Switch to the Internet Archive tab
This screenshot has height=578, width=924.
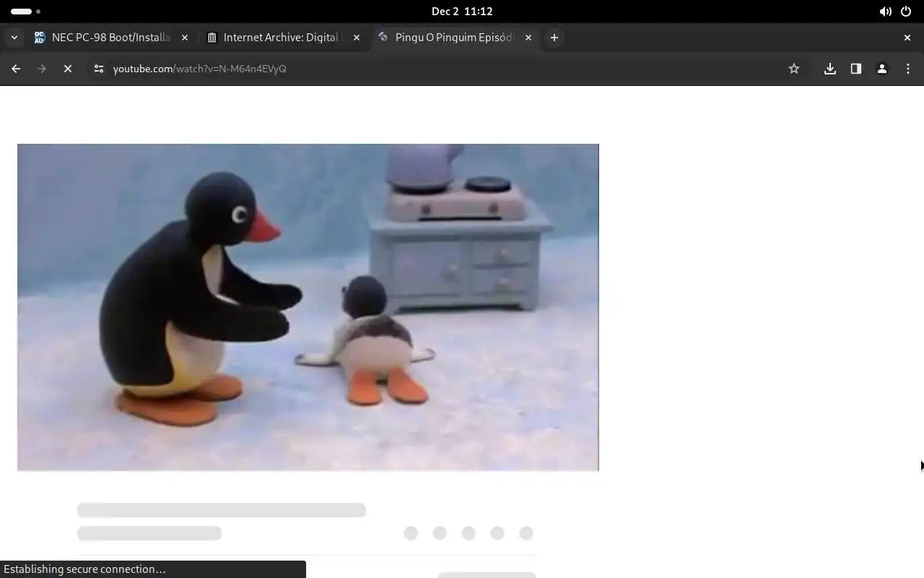pyautogui.click(x=282, y=38)
